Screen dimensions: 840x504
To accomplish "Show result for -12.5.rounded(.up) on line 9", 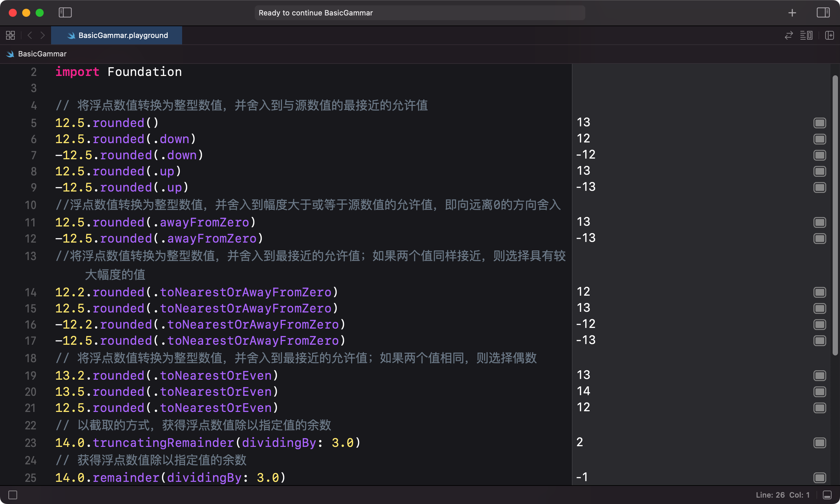I will [x=820, y=187].
